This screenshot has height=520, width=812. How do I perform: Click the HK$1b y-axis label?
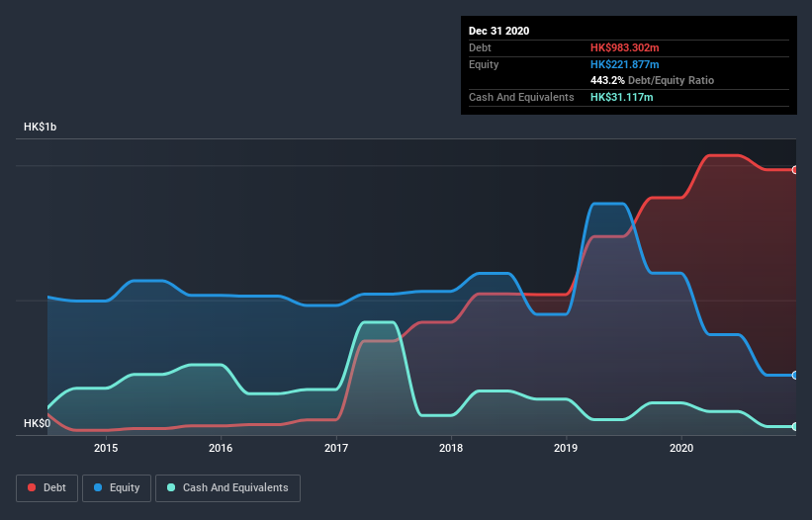click(x=40, y=127)
